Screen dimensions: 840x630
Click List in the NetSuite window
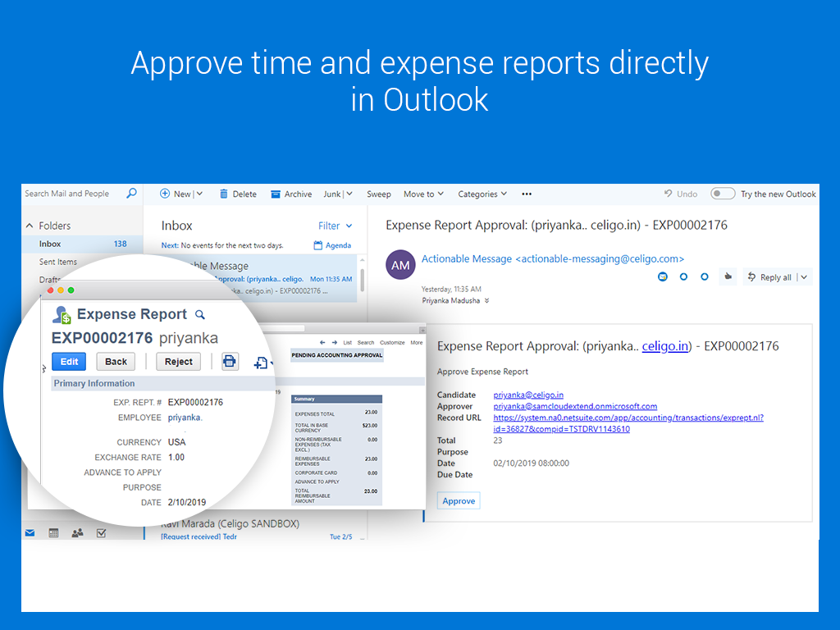(347, 342)
